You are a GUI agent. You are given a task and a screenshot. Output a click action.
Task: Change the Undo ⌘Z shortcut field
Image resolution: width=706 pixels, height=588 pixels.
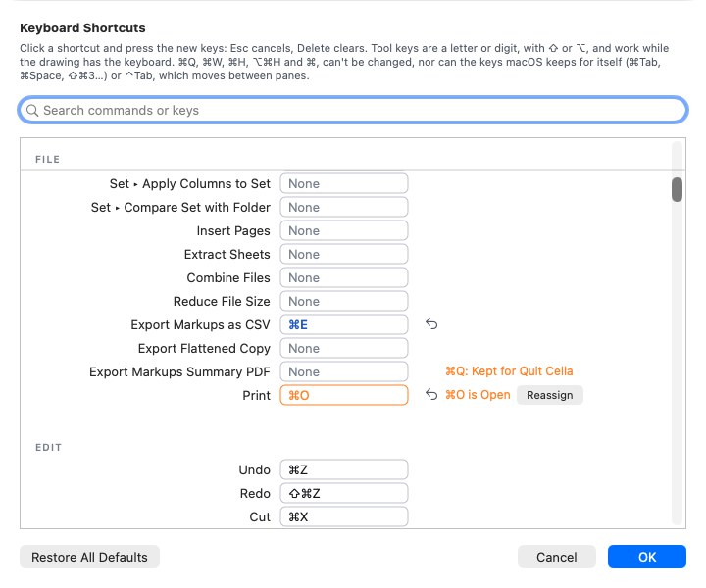click(x=344, y=469)
